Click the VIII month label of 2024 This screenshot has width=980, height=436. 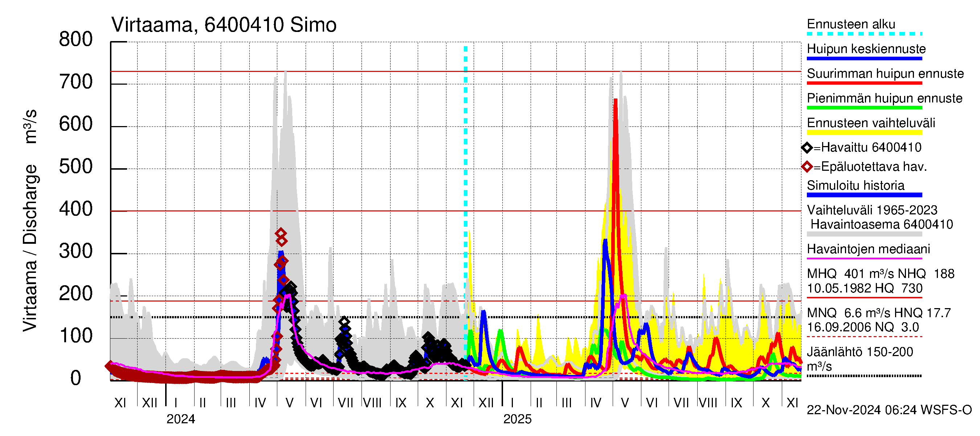tap(372, 403)
